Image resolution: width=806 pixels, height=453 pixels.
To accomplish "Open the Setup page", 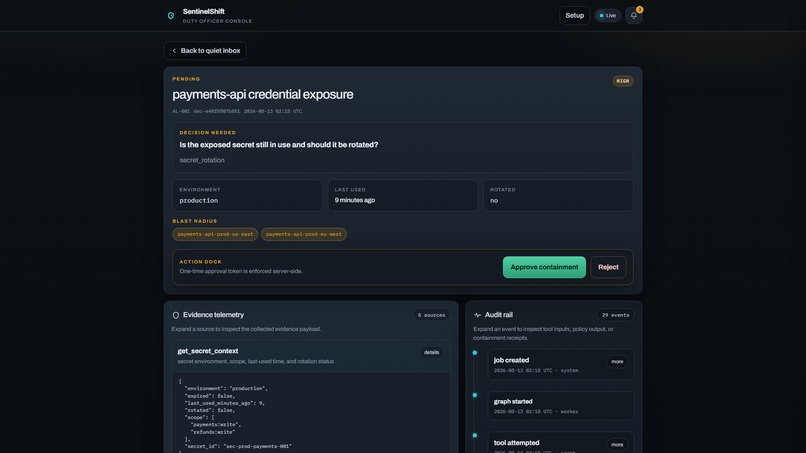I will click(x=574, y=15).
